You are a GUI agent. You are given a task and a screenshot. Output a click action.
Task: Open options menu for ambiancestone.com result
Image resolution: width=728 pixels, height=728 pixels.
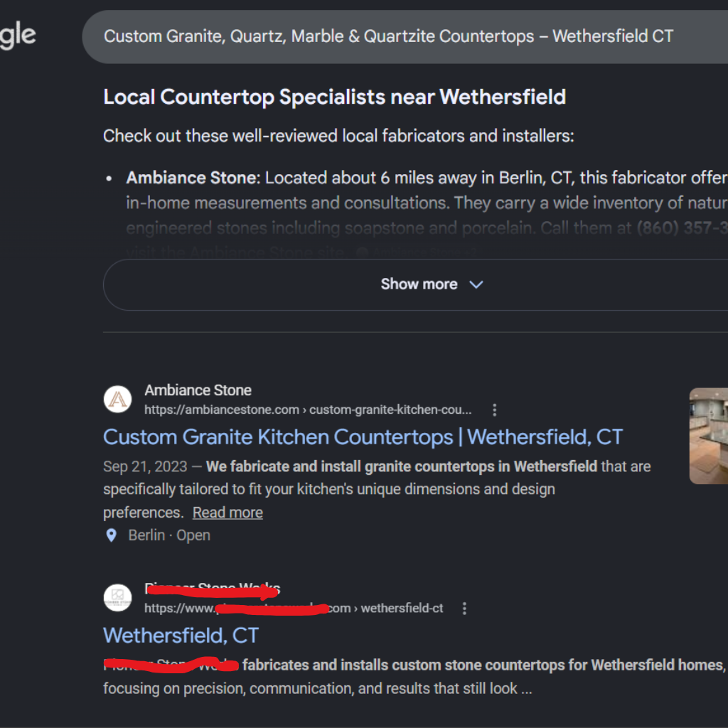(495, 410)
